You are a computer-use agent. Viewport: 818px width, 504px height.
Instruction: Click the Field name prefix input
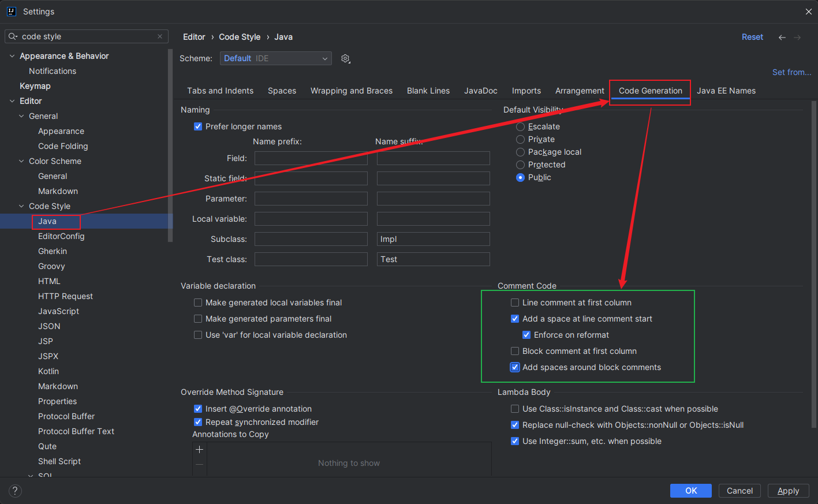click(311, 158)
